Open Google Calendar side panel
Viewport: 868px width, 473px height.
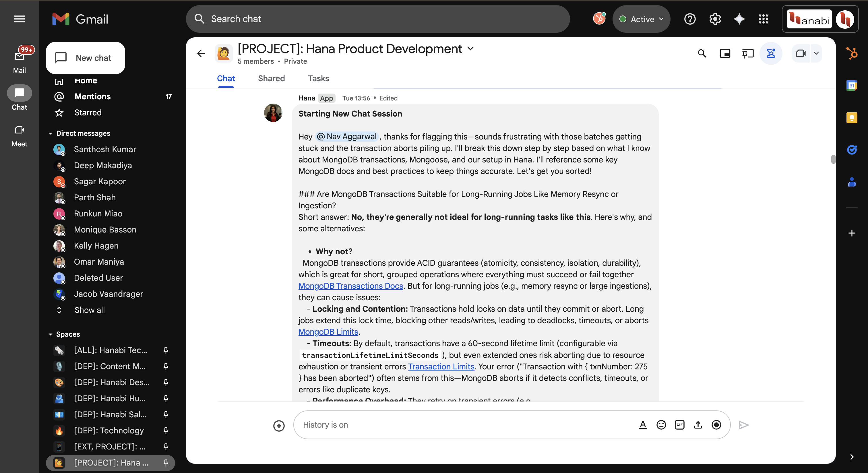pos(852,85)
